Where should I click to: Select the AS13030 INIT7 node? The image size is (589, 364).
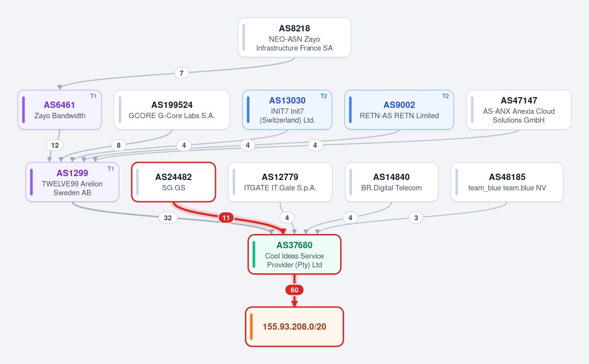tap(287, 110)
